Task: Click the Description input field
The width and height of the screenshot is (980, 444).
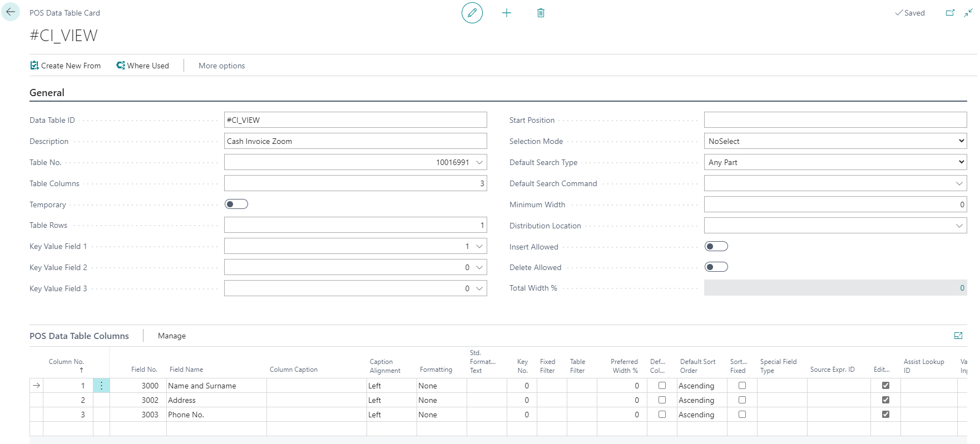Action: (x=355, y=141)
